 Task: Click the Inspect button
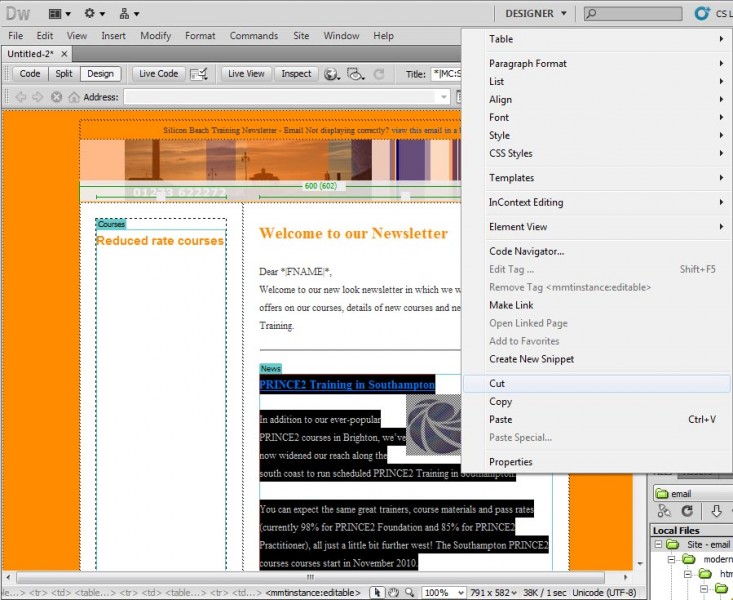pyautogui.click(x=296, y=74)
